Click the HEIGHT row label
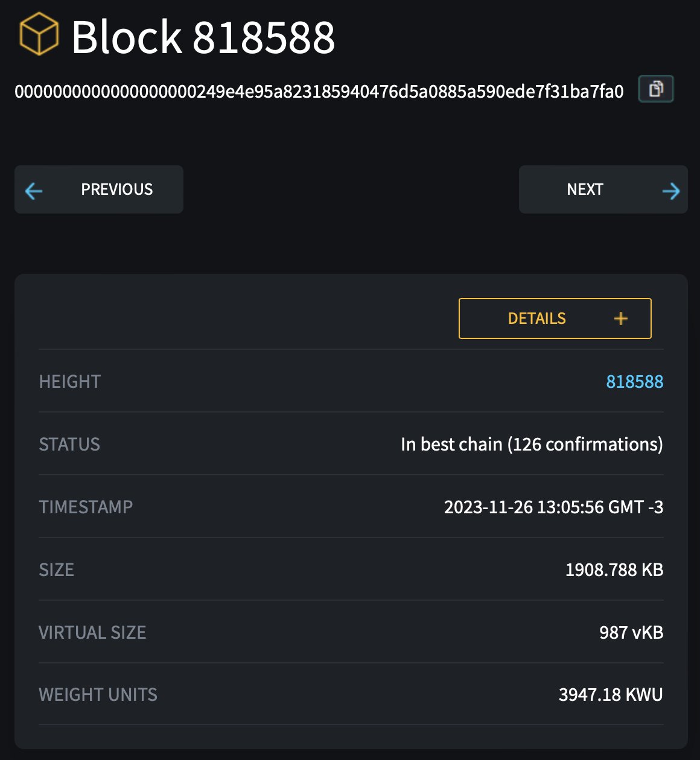 (70, 382)
